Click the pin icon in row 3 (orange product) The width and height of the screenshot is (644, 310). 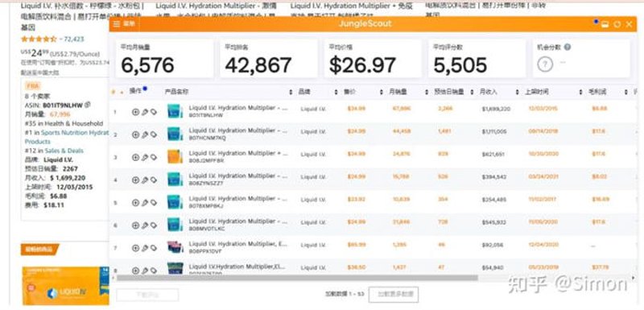point(145,157)
